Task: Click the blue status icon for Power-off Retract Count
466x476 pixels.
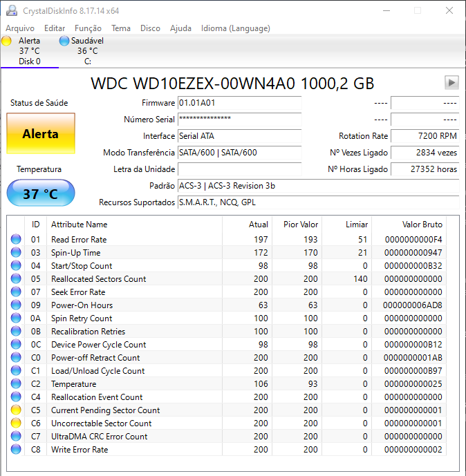Action: (x=16, y=357)
